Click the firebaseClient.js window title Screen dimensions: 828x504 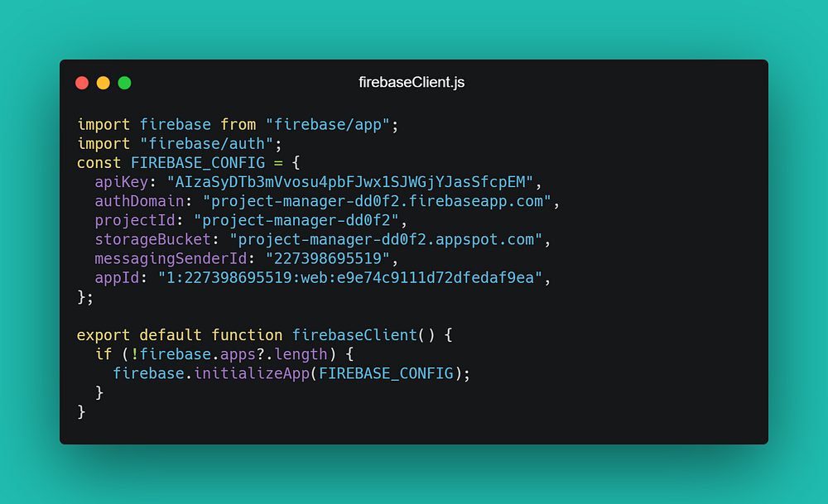pyautogui.click(x=412, y=82)
